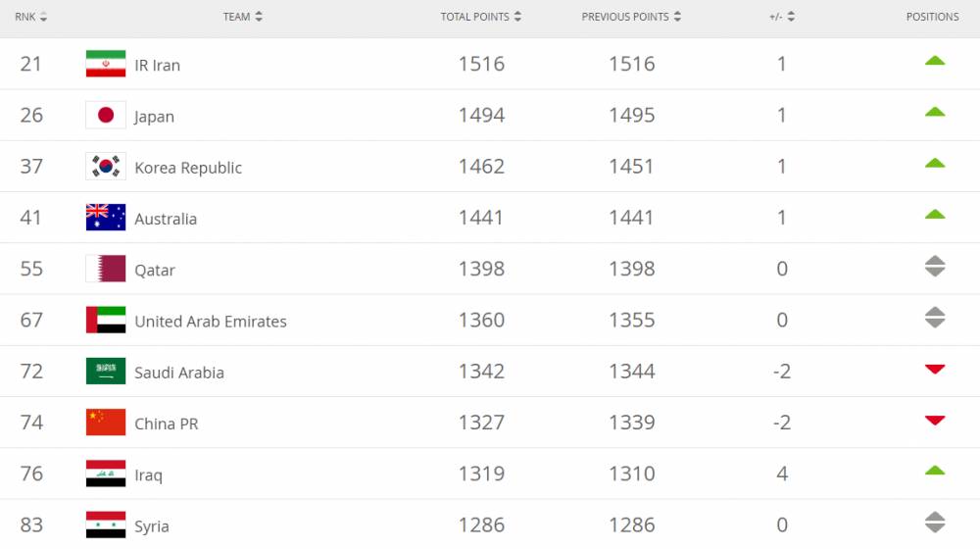Sort by PREVIOUS POINTS column header
Viewport: 980px width, 549px height.
point(631,17)
